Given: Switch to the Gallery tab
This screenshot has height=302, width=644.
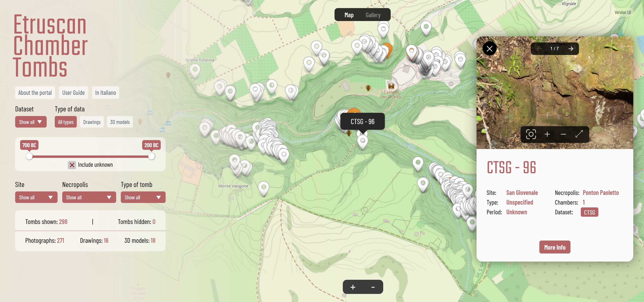Looking at the screenshot, I should point(373,15).
